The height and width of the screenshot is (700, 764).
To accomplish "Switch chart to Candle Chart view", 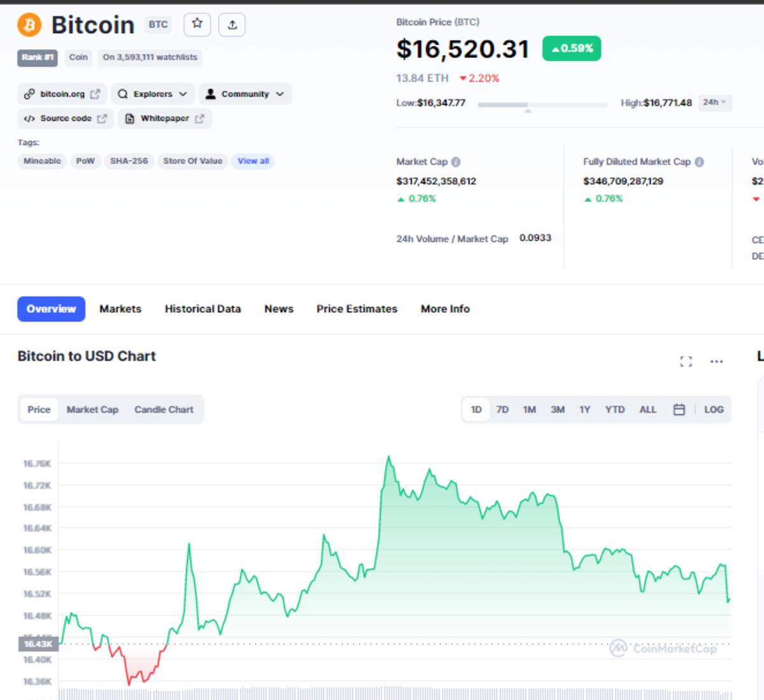I will click(164, 410).
